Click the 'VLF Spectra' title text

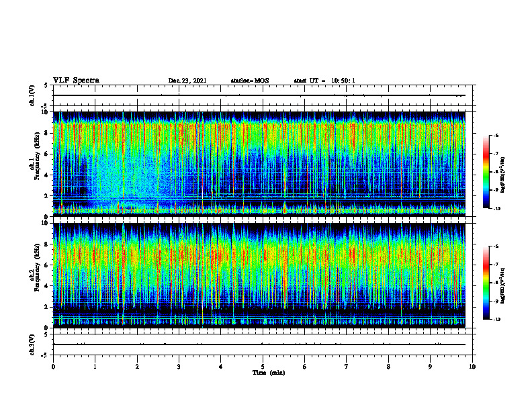click(x=76, y=81)
